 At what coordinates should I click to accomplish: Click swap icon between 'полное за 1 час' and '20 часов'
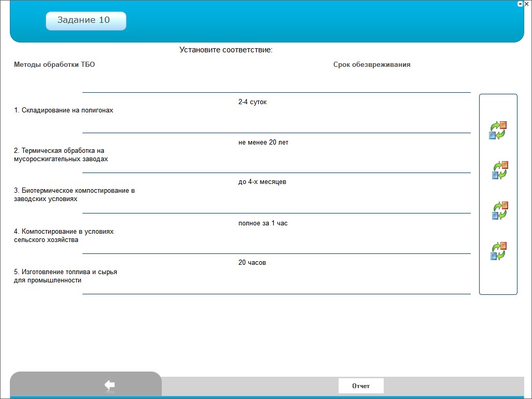coord(498,251)
